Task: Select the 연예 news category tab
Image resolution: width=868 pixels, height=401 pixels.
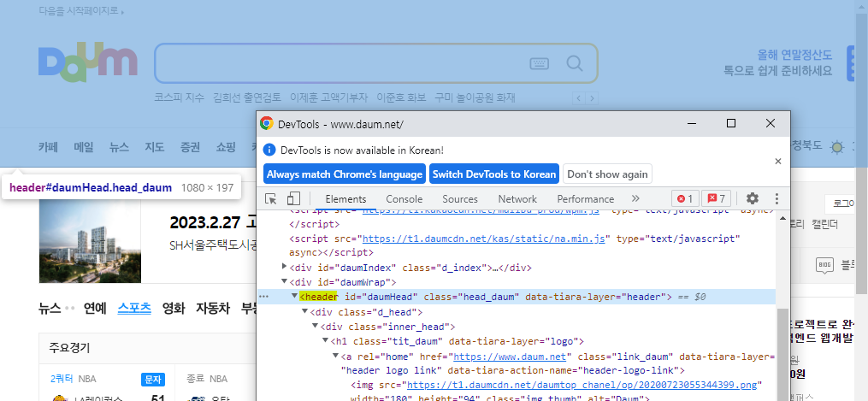Action: [x=95, y=308]
